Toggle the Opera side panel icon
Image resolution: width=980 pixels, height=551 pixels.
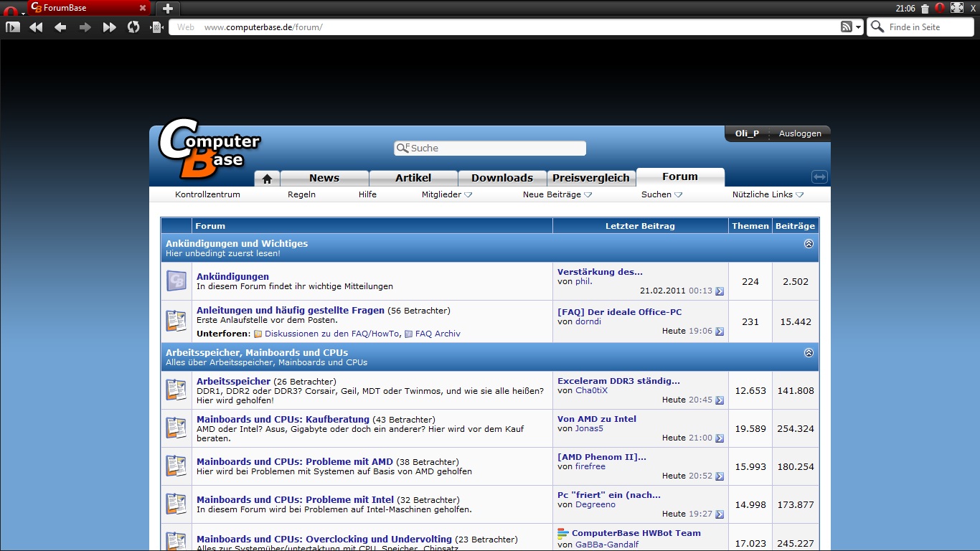click(x=13, y=27)
